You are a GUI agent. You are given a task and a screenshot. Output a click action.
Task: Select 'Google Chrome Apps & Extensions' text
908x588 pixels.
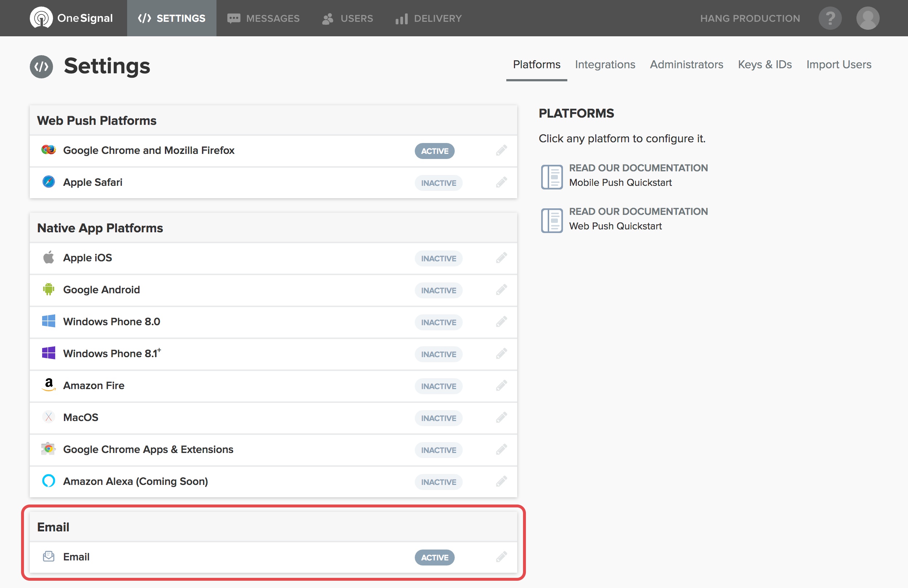[x=148, y=450]
